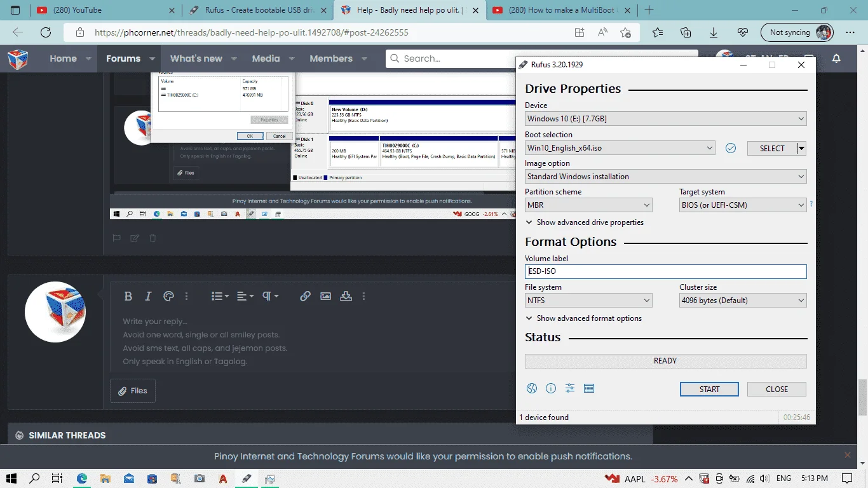Open File system NTFS dropdown

coord(588,301)
